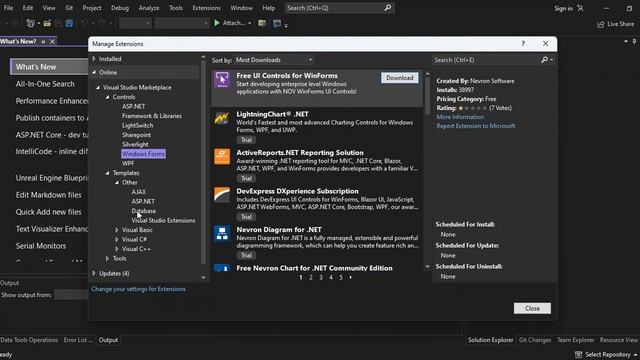
Task: Click the window layout icon in toolbar
Action: click(x=277, y=23)
